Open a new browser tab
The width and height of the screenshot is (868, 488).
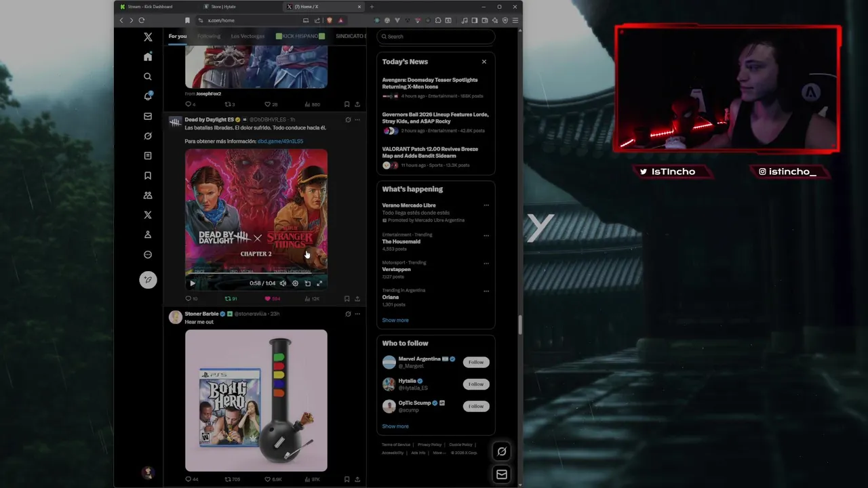372,7
